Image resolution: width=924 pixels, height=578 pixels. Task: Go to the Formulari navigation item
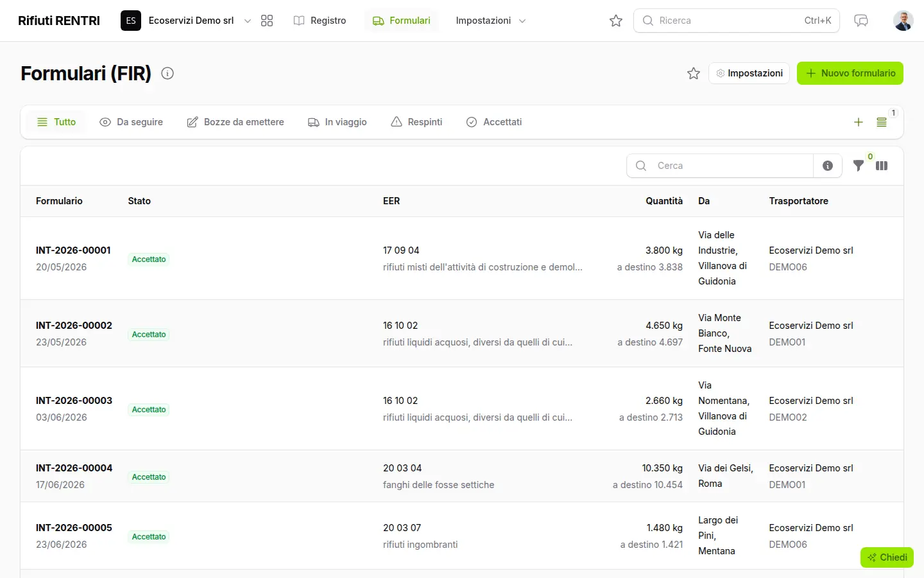coord(402,21)
